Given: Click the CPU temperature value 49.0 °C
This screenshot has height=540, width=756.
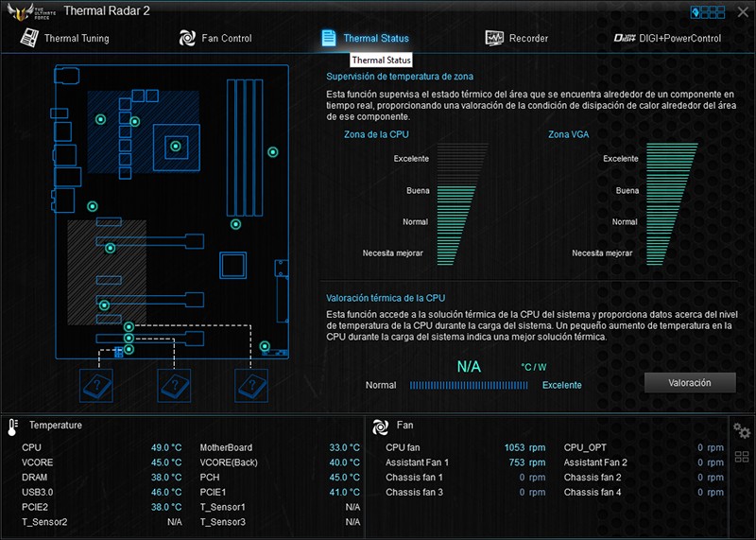Looking at the screenshot, I should click(166, 447).
